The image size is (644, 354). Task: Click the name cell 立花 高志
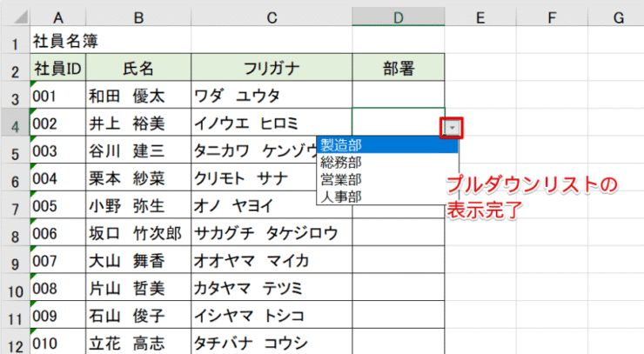pos(138,342)
